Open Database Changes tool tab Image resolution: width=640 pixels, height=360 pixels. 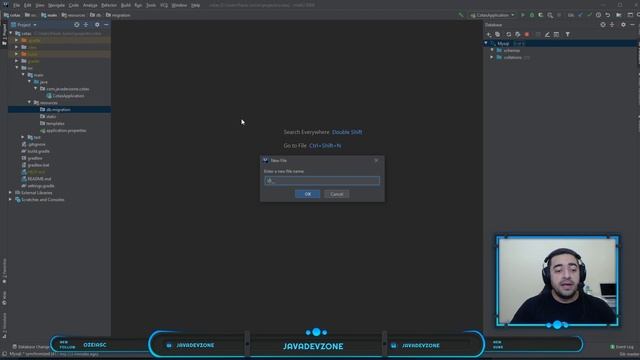point(31,347)
